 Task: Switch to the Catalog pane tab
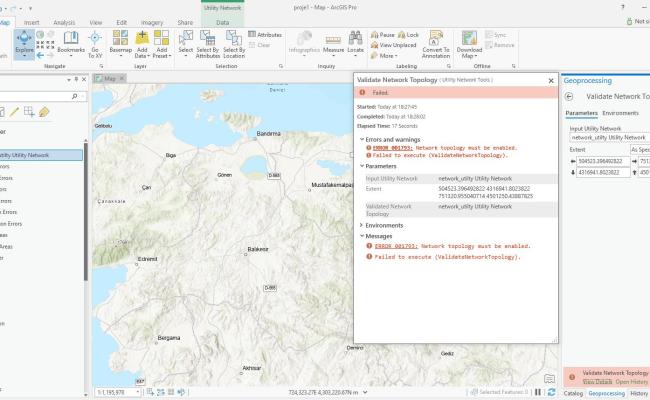coord(573,393)
